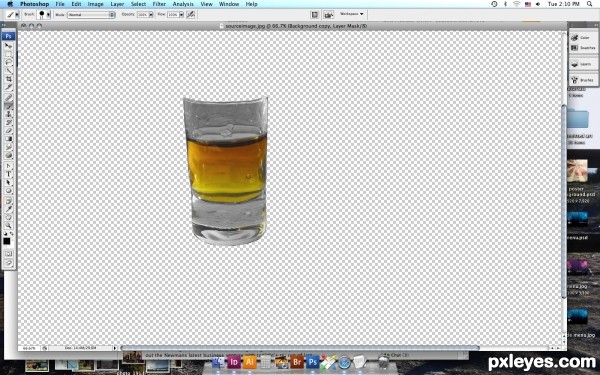Screen dimensions: 600x375
Task: Open the Photoshop application menu
Action: pos(34,4)
